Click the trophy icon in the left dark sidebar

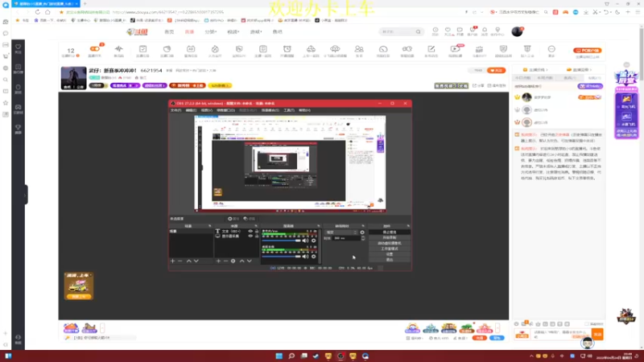point(18,128)
